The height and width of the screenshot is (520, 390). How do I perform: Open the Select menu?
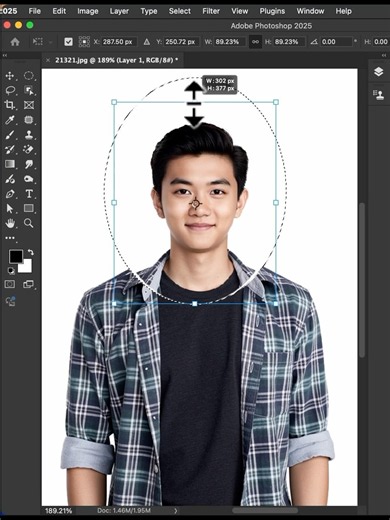click(180, 11)
